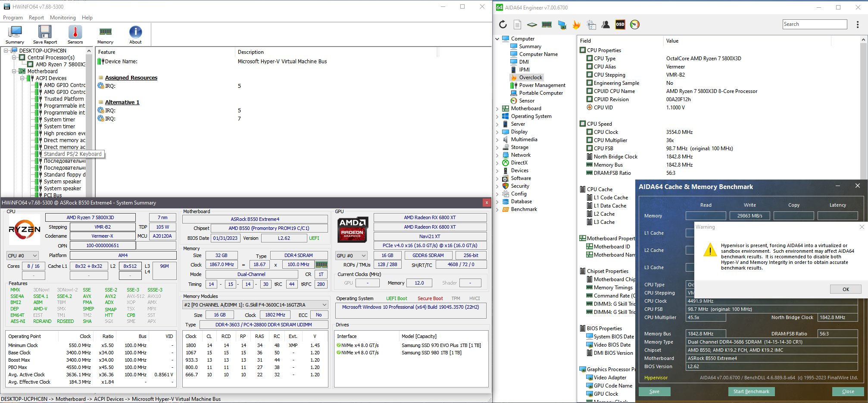Click OK in the hypervisor Warning dialog

pyautogui.click(x=846, y=289)
